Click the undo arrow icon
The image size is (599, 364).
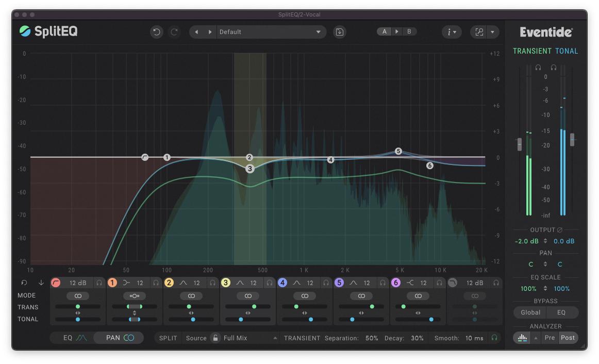157,31
